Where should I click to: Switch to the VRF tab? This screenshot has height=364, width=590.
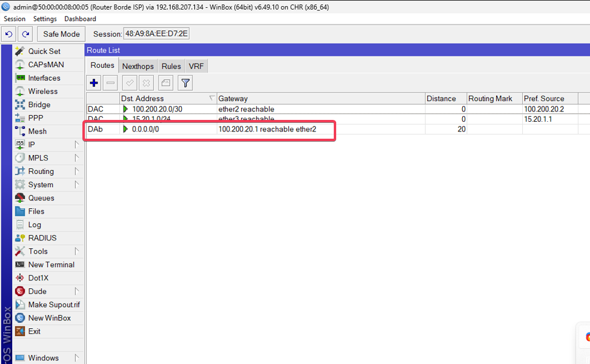tap(196, 66)
